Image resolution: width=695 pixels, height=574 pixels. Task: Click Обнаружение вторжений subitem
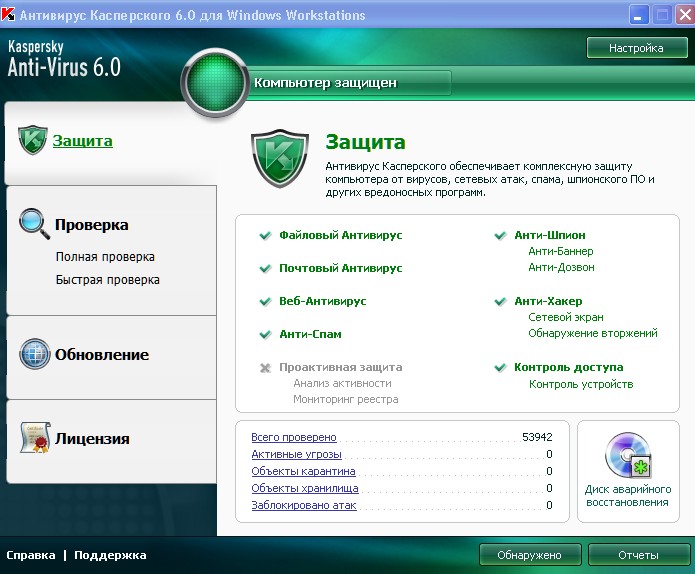pyautogui.click(x=593, y=333)
